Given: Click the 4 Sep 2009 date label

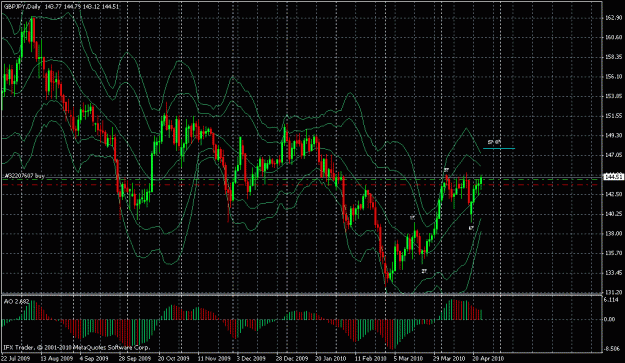Looking at the screenshot, I should (94, 358).
